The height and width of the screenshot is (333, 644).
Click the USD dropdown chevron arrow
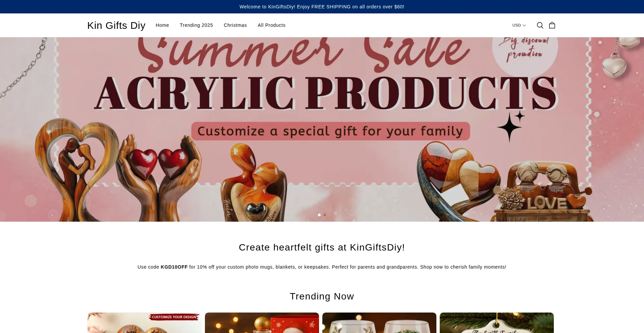[x=524, y=25]
